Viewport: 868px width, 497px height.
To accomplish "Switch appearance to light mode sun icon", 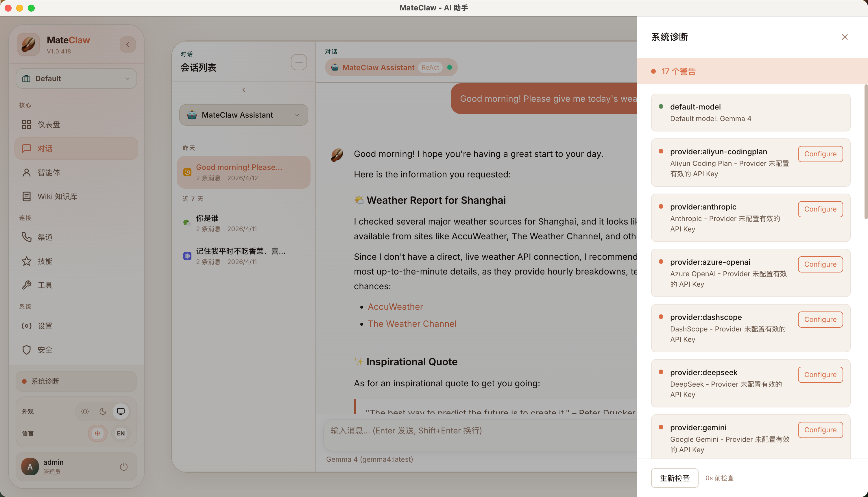I will click(85, 411).
